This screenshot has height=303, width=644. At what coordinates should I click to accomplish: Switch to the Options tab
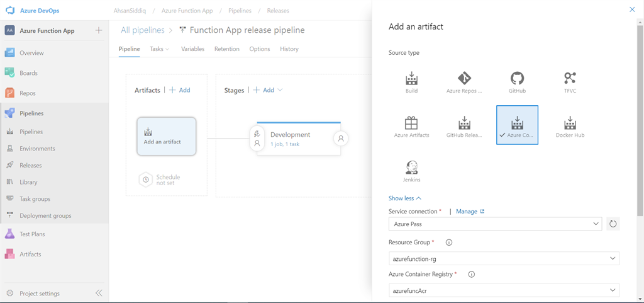[x=260, y=49]
